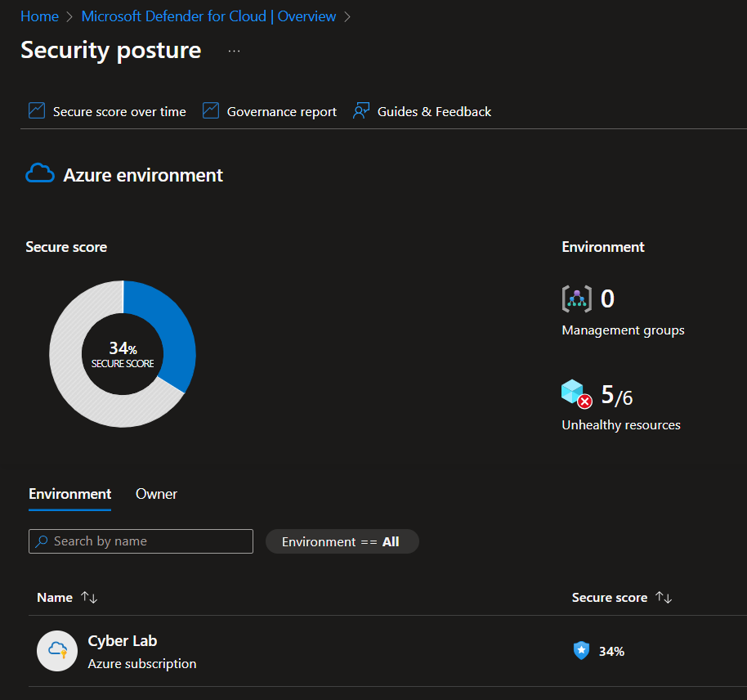Click the shield icon in Cyber Lab row
747x700 pixels.
coord(581,650)
